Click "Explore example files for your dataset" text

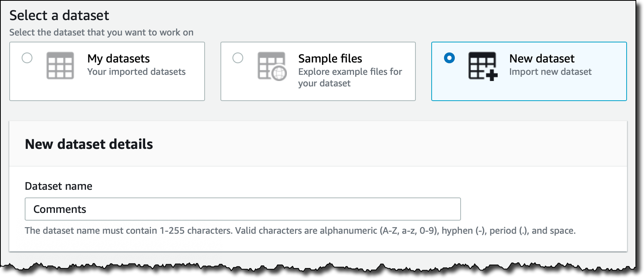pyautogui.click(x=350, y=78)
